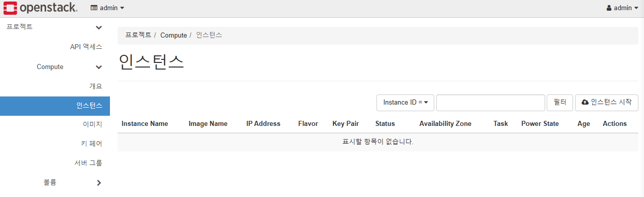Click 프로젝트 breadcrumb link
Image resolution: width=644 pixels, height=197 pixels.
tap(138, 35)
